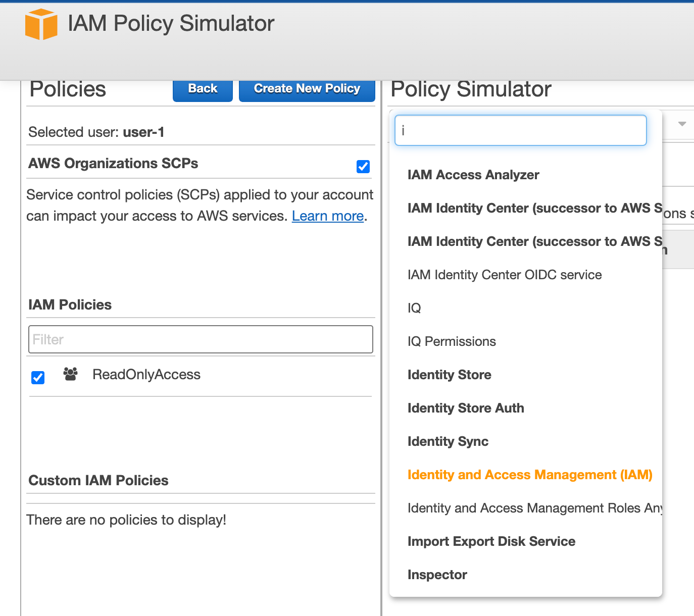The height and width of the screenshot is (616, 694).
Task: Click the orange AWS cube logo
Action: [x=41, y=24]
